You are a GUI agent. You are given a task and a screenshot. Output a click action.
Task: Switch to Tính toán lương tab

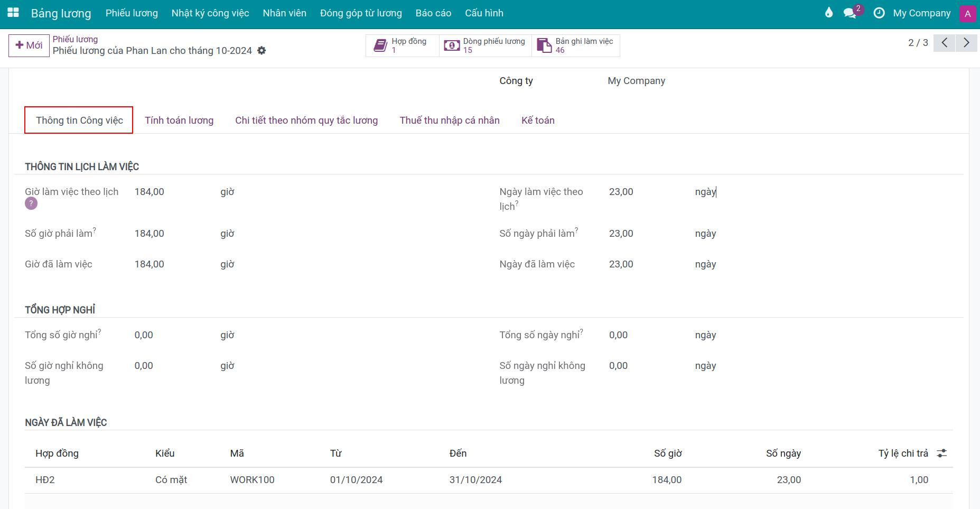[x=179, y=121]
